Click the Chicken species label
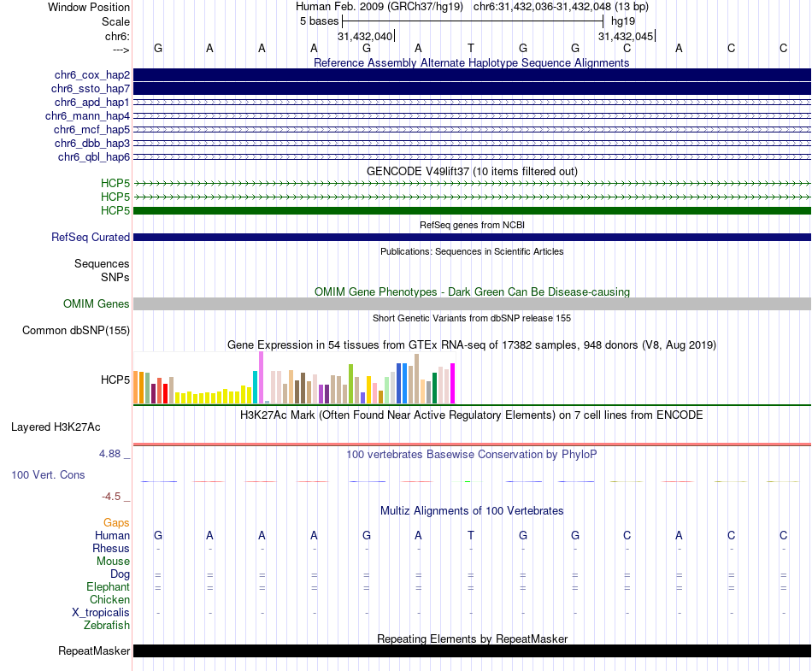Image resolution: width=812 pixels, height=671 pixels. click(109, 599)
